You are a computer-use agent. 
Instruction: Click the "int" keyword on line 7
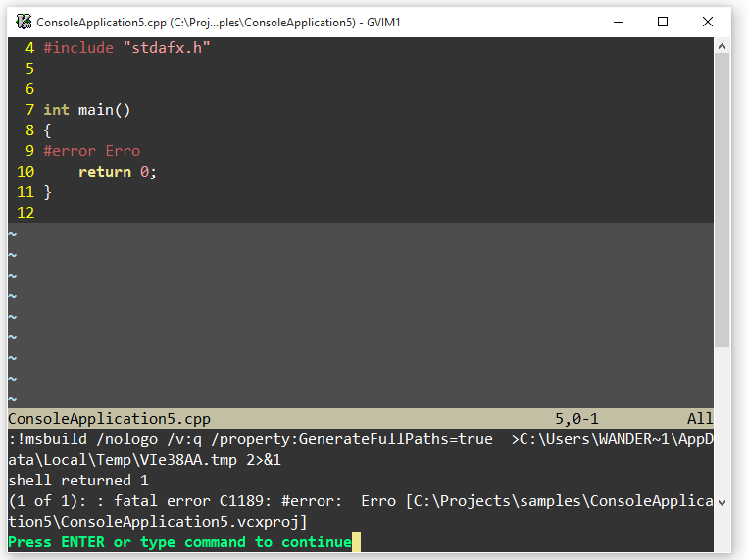(x=56, y=110)
